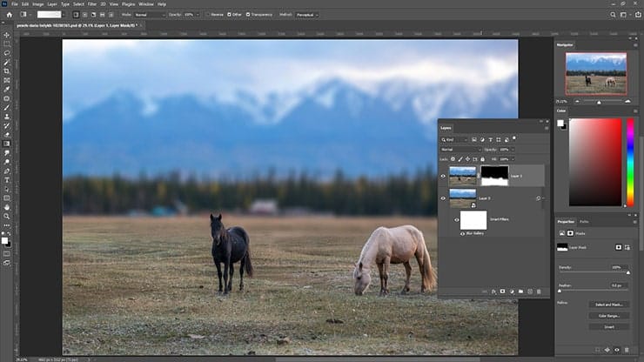Click the Home icon in options bar
Viewport: 644px width, 362px height.
[9, 15]
